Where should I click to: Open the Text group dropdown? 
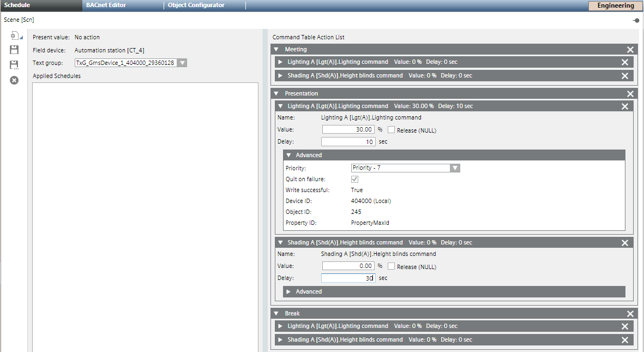[x=182, y=63]
